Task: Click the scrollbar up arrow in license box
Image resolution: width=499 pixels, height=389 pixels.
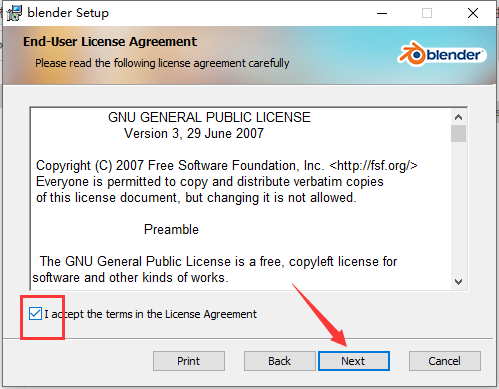Action: pyautogui.click(x=458, y=117)
